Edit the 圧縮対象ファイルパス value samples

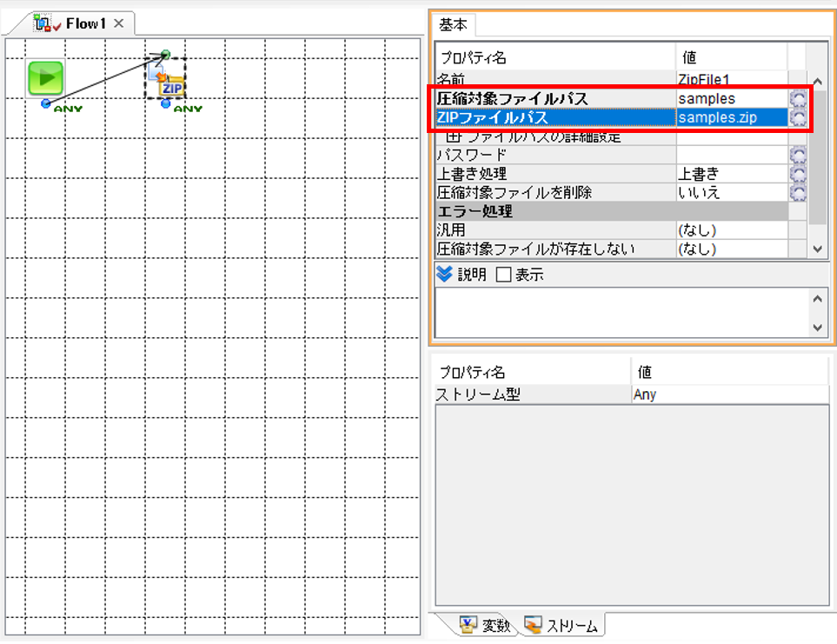pos(732,99)
